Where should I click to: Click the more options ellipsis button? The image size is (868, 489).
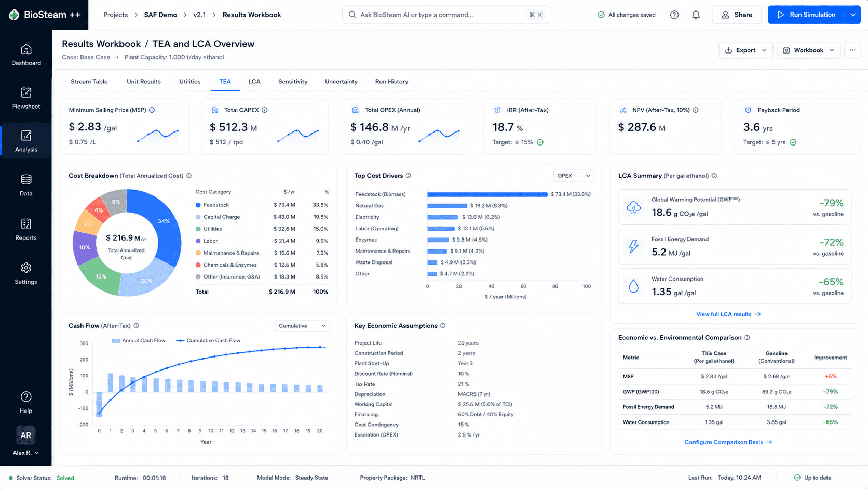(x=852, y=50)
